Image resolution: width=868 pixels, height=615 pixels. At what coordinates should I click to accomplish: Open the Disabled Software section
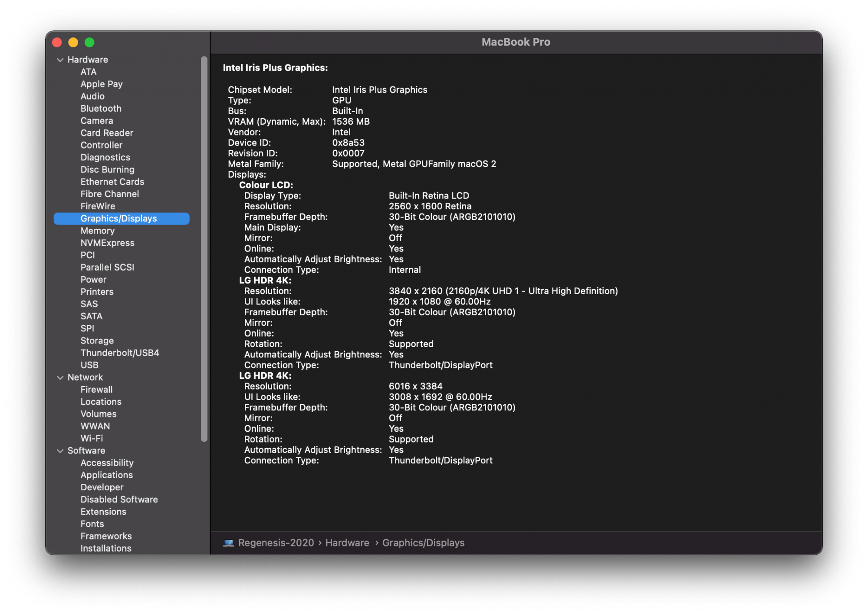pyautogui.click(x=119, y=499)
